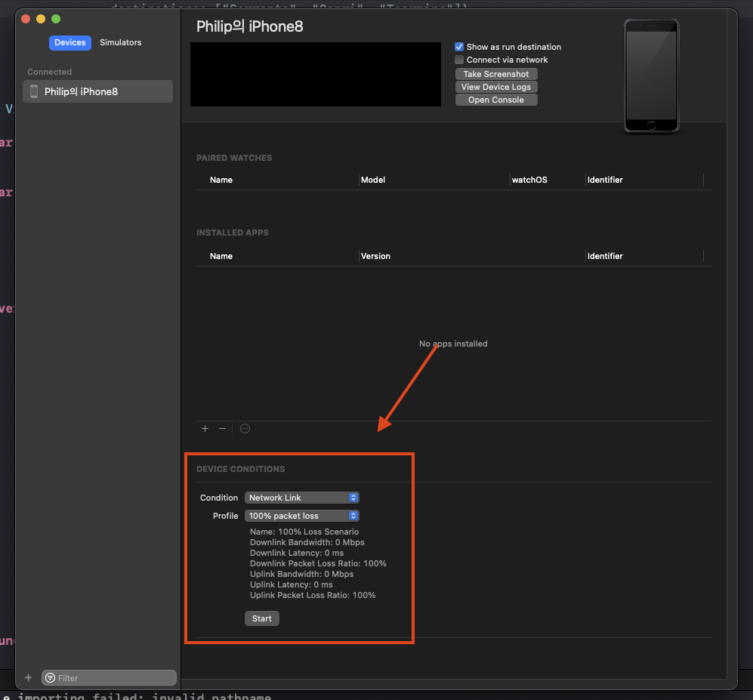
Task: Sort Paired Watches by Name column
Action: click(x=221, y=180)
